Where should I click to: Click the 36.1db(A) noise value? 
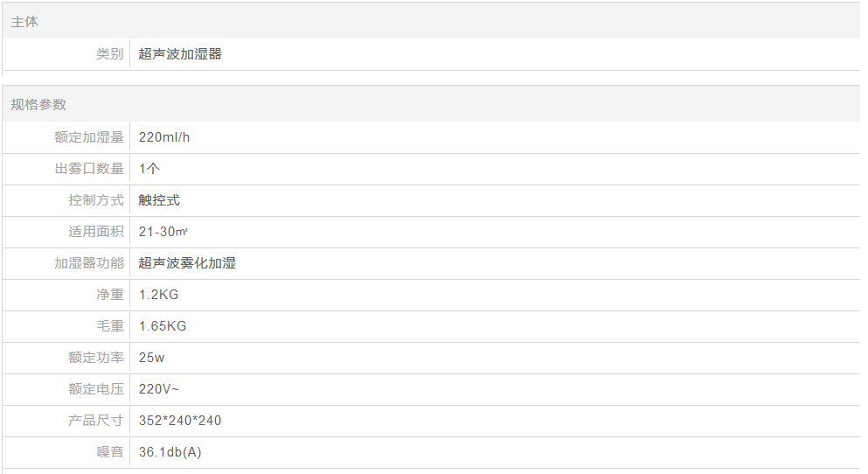[x=170, y=452]
